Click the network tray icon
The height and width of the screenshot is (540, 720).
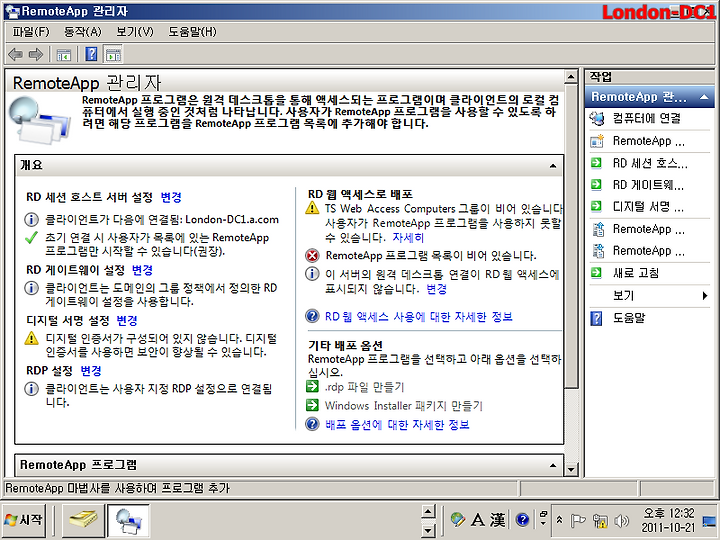(x=599, y=521)
